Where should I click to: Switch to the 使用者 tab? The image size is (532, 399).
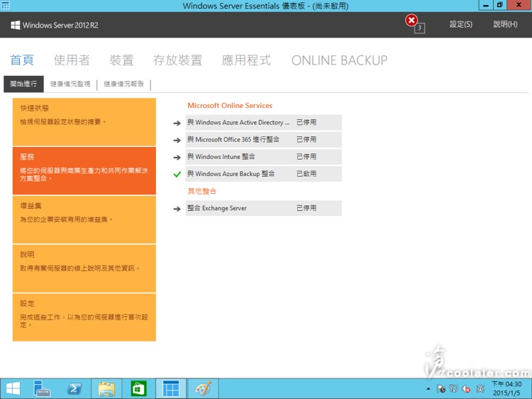coord(72,60)
